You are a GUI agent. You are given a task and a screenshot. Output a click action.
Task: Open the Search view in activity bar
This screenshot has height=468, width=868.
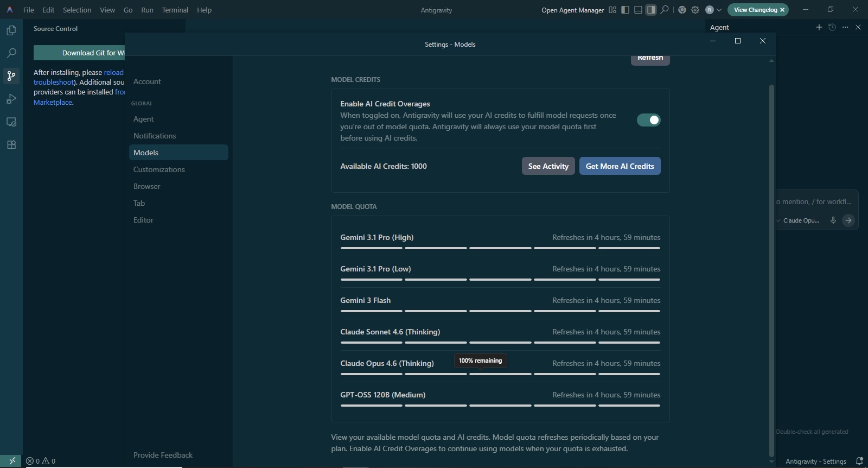[x=11, y=53]
